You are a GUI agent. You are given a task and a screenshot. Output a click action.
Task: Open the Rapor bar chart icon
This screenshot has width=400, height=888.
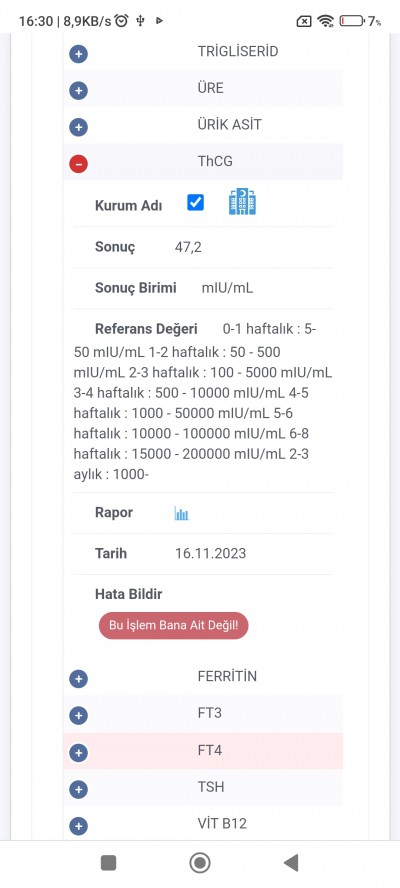[x=181, y=514]
